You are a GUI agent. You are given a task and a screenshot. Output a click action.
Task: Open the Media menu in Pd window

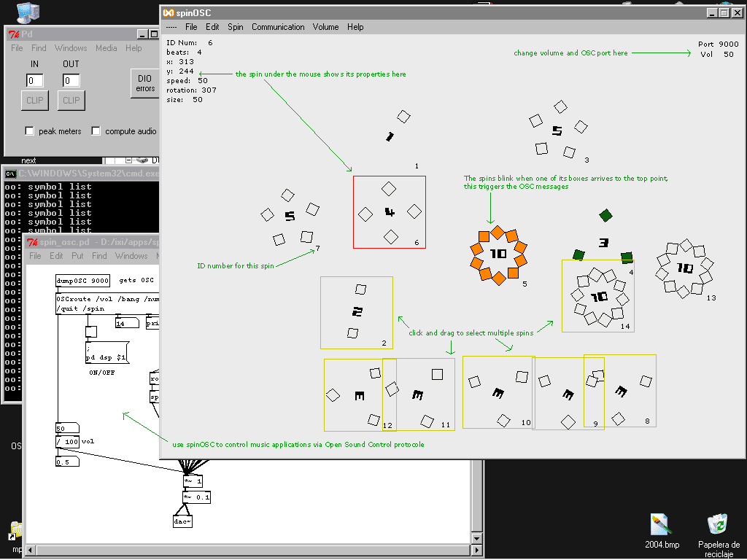pyautogui.click(x=107, y=48)
